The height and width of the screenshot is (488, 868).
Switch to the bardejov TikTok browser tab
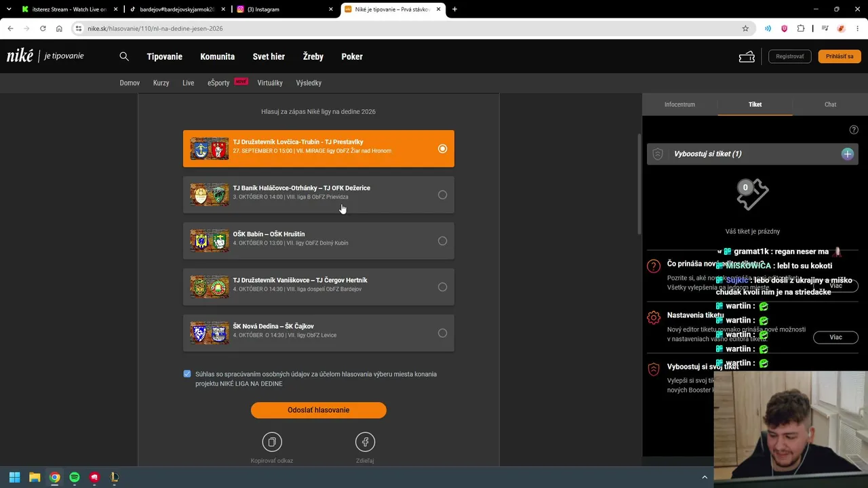coord(178,9)
